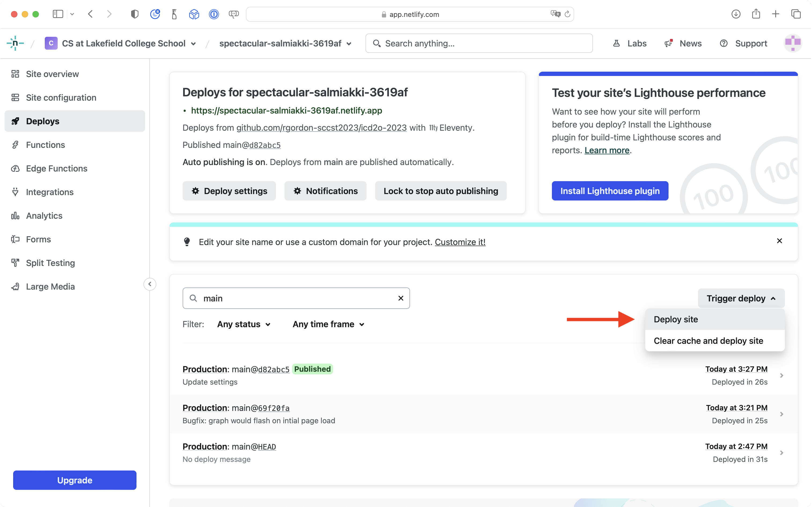Click the Published badge on first deploy
The width and height of the screenshot is (812, 507).
312,369
